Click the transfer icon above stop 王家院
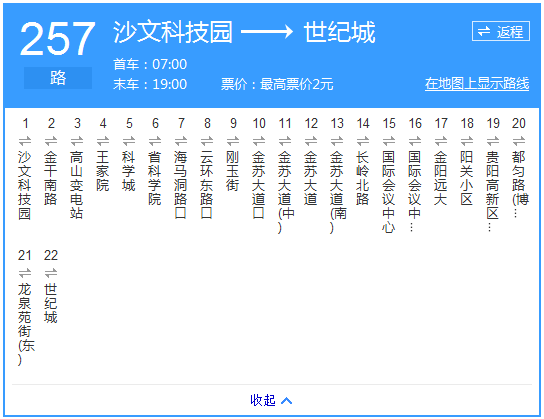This screenshot has height=419, width=544. coord(103,141)
